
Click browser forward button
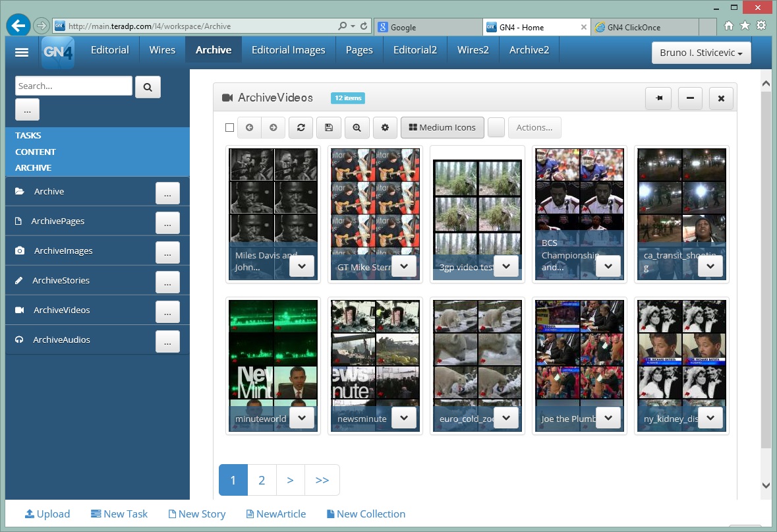pos(42,25)
